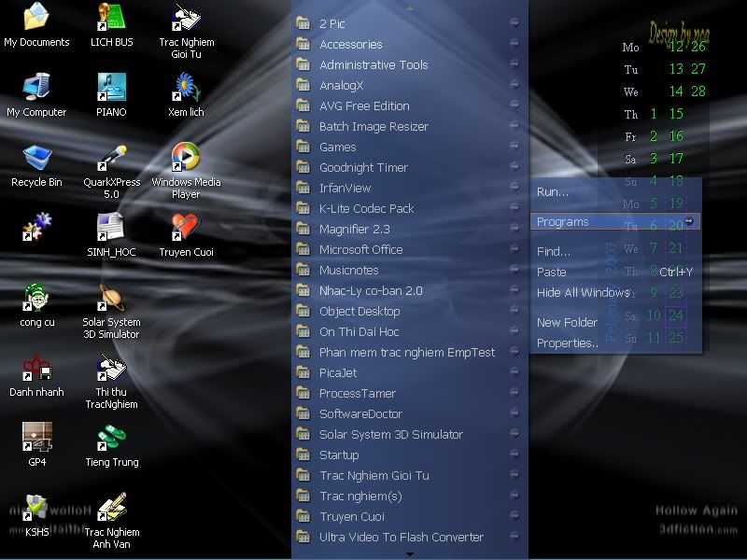The image size is (747, 560).
Task: Launch the Solar System 3D Simulator desktop shortcut
Action: pos(111,299)
